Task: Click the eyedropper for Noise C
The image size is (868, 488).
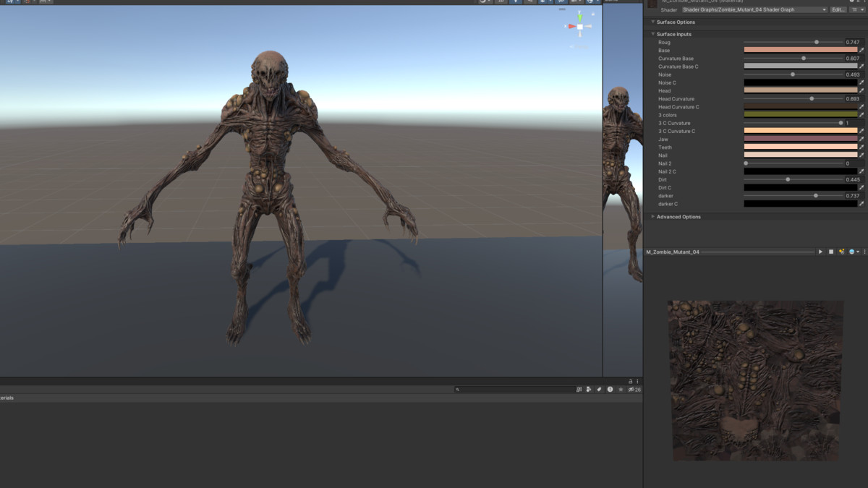Action: (861, 82)
